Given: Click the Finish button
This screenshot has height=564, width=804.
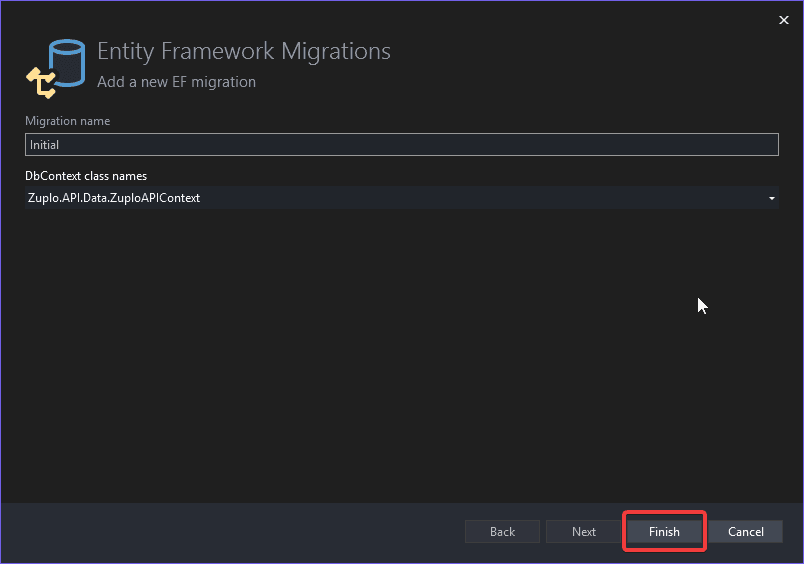Looking at the screenshot, I should point(664,532).
